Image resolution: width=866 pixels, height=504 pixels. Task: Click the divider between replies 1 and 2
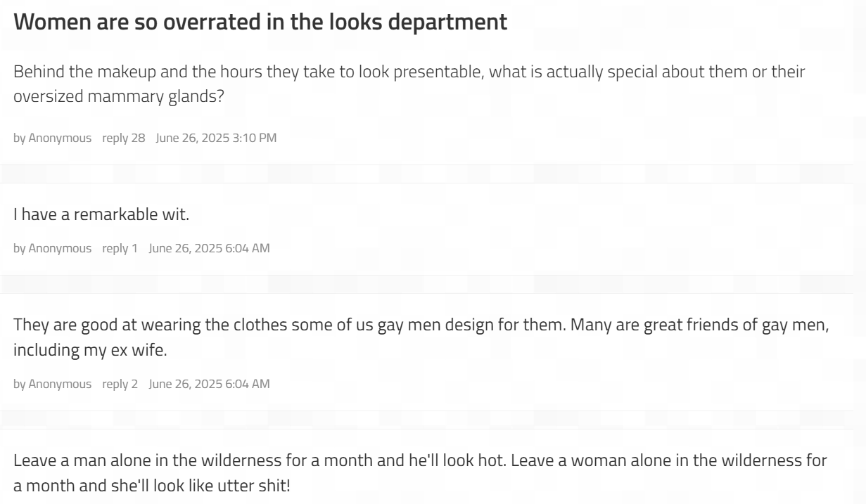pyautogui.click(x=426, y=284)
